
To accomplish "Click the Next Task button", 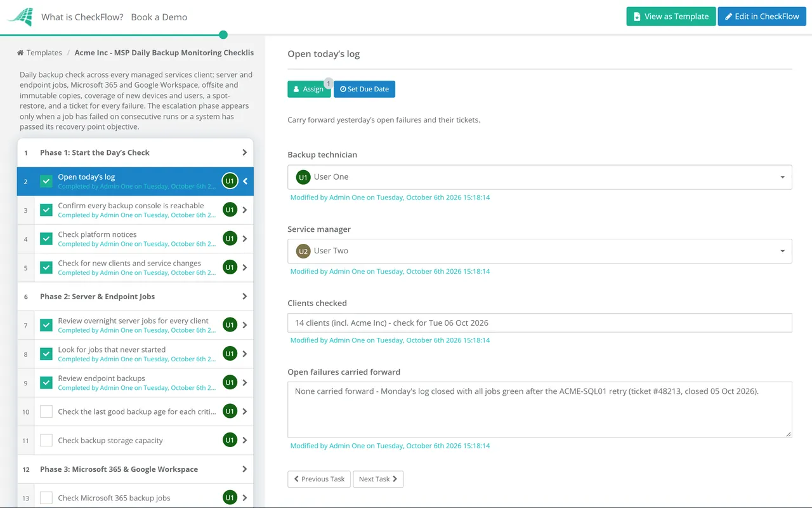I will click(378, 479).
